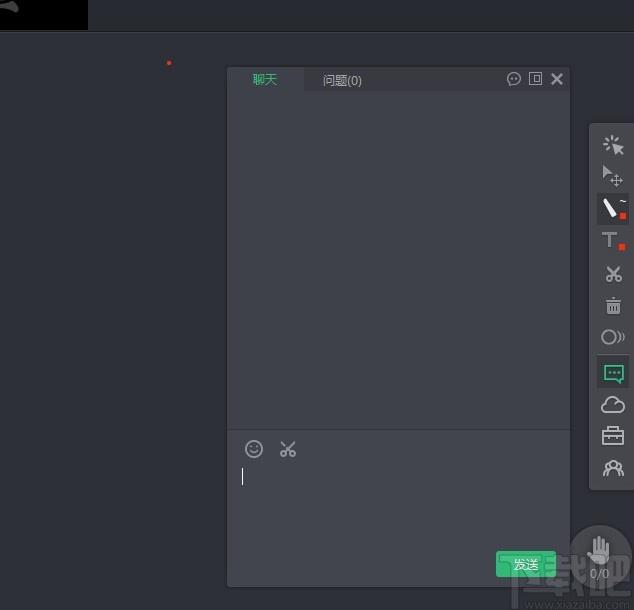Select the pen drawing tool
634x610 pixels.
click(x=613, y=208)
